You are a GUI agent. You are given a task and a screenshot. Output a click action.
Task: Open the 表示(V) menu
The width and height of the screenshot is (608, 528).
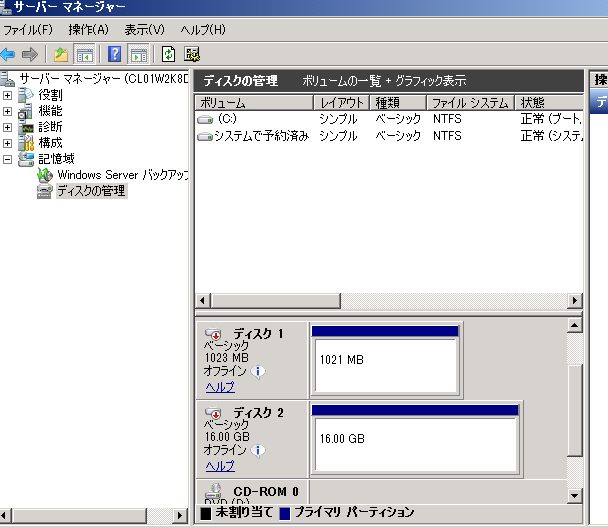point(144,30)
